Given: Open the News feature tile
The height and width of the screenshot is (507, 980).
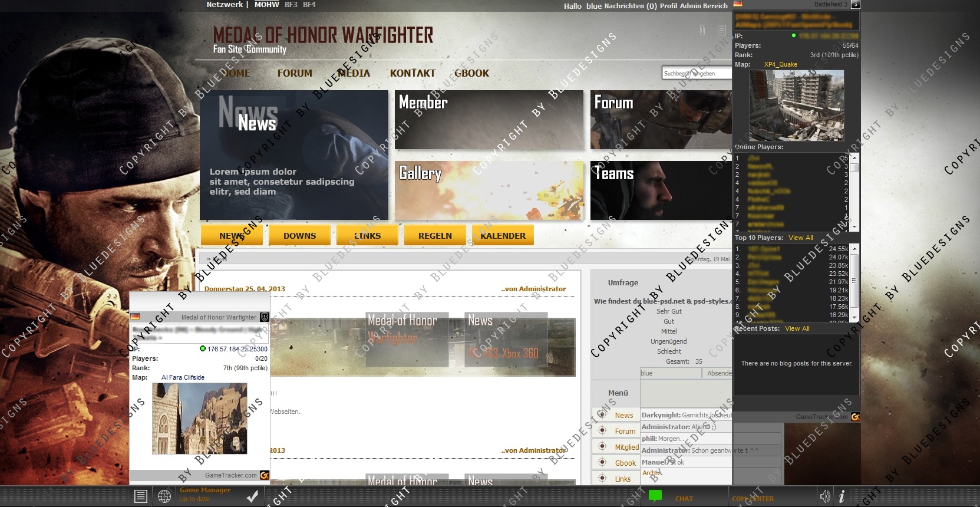Looking at the screenshot, I should (294, 155).
